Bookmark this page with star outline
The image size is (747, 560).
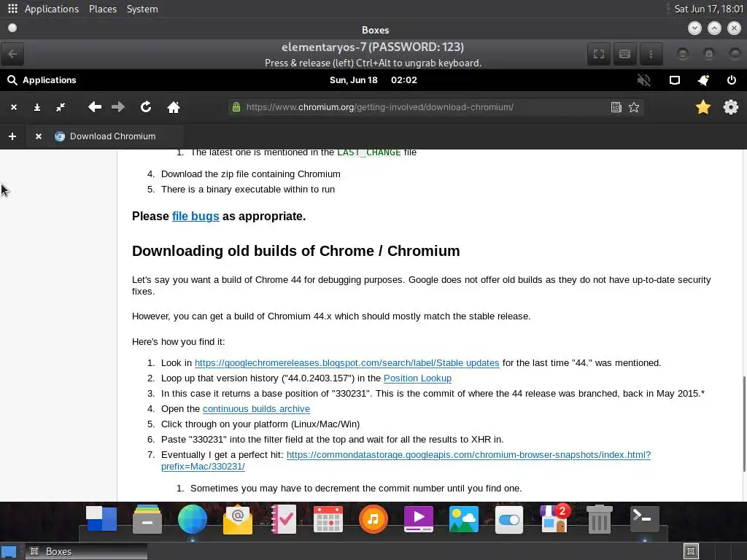point(634,107)
